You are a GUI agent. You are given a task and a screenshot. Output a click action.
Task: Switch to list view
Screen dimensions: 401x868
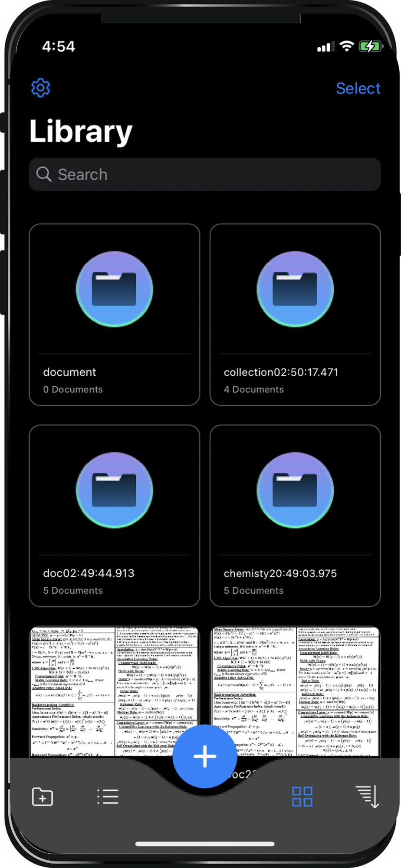click(108, 797)
